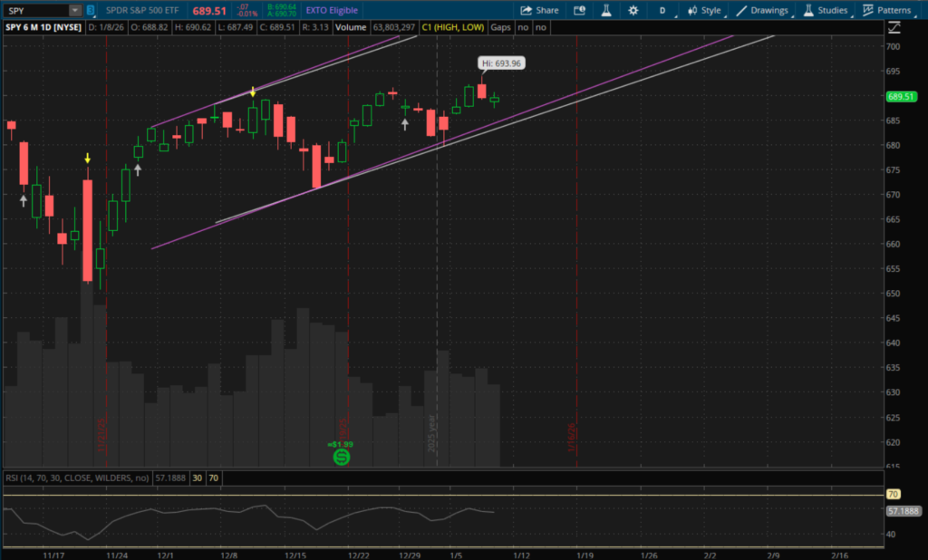Image resolution: width=928 pixels, height=560 pixels.
Task: Open the SPY symbol dropdown arrow
Action: point(75,10)
